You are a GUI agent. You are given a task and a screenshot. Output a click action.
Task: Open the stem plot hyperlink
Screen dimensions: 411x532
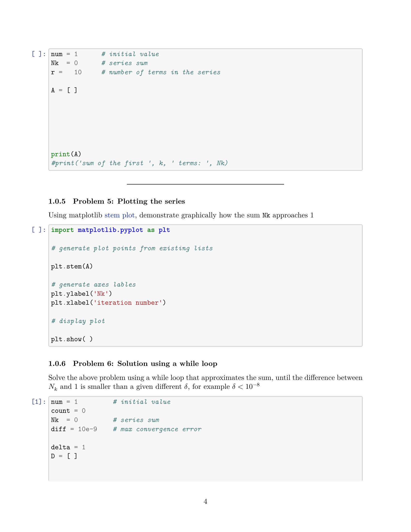coord(119,215)
